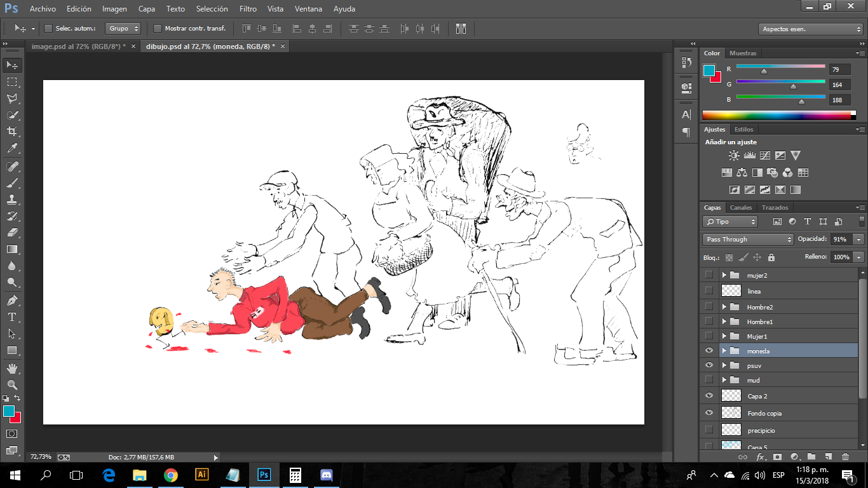Select the Hand tool
Viewport: 868px width, 488px height.
click(x=12, y=369)
